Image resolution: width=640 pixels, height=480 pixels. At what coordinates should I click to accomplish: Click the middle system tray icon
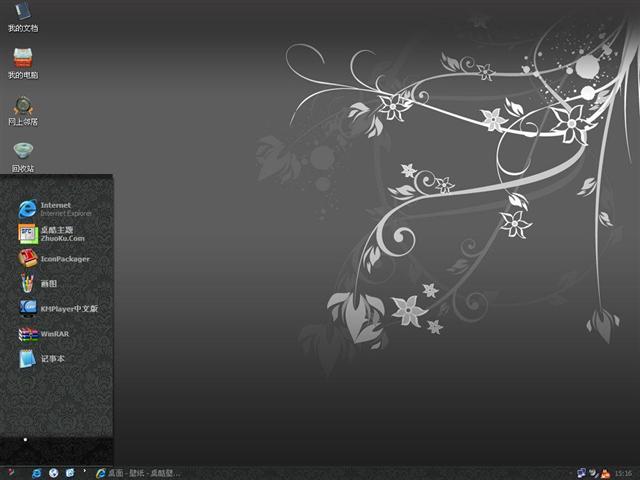tap(593, 473)
